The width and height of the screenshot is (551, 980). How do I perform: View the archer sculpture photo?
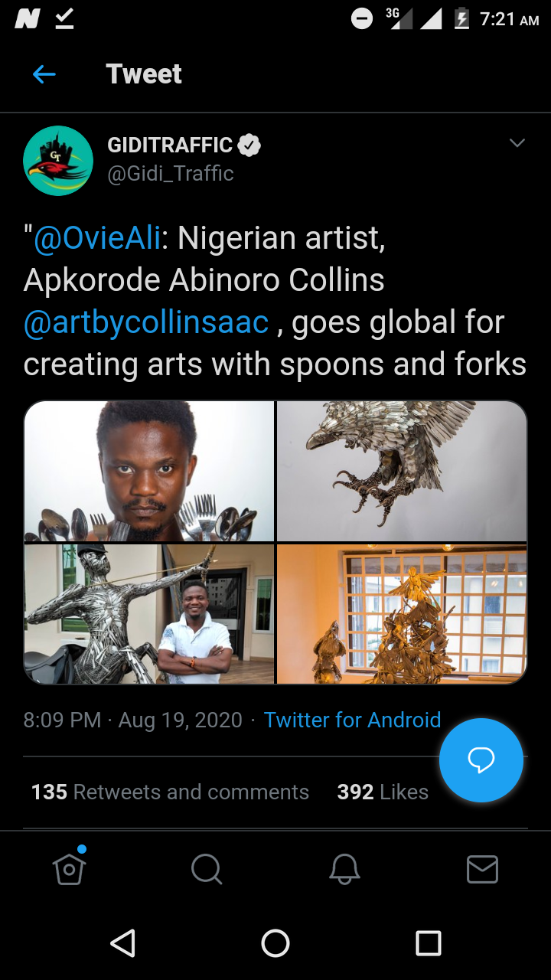click(149, 613)
